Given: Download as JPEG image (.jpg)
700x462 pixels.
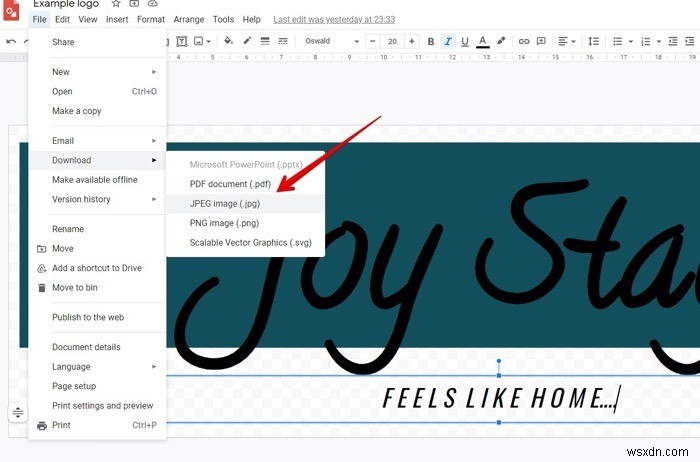Looking at the screenshot, I should click(246, 204).
